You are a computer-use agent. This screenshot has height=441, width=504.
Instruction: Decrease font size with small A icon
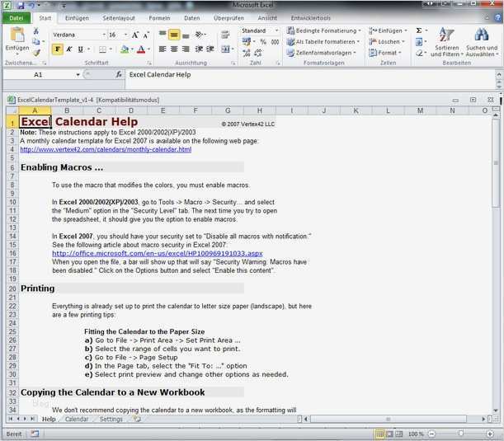coord(146,35)
